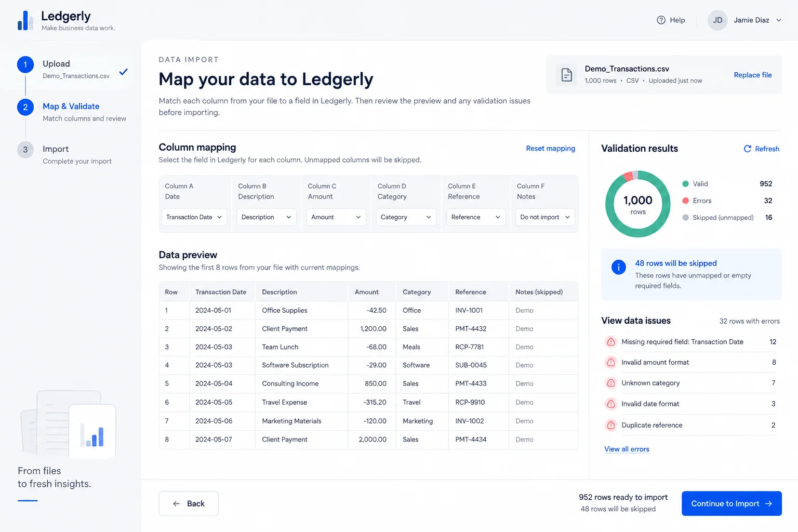Click the 48 rows will be skipped notice heading
Screen dimensions: 798x532
(x=675, y=263)
